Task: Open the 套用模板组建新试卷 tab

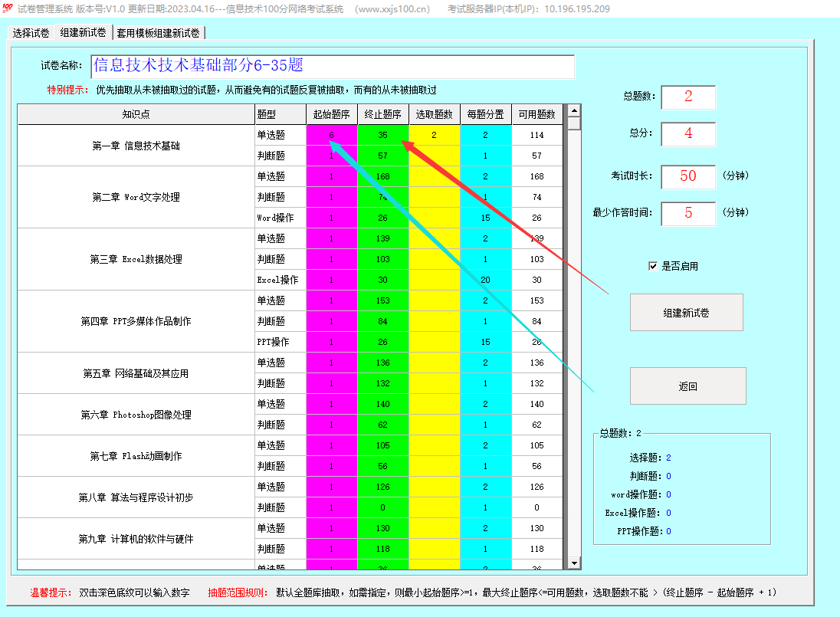Action: (158, 33)
